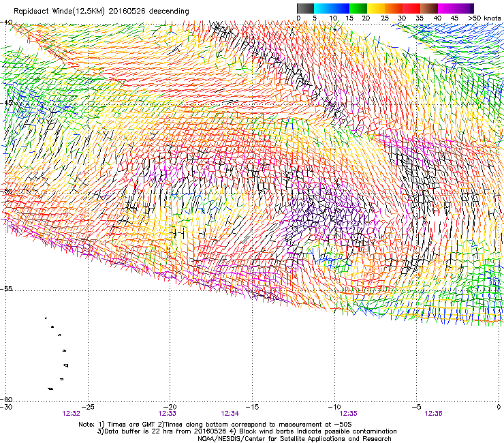Click the green 15-20 knots legend swatch
Viewport: 504px width, 443px height.
point(358,8)
